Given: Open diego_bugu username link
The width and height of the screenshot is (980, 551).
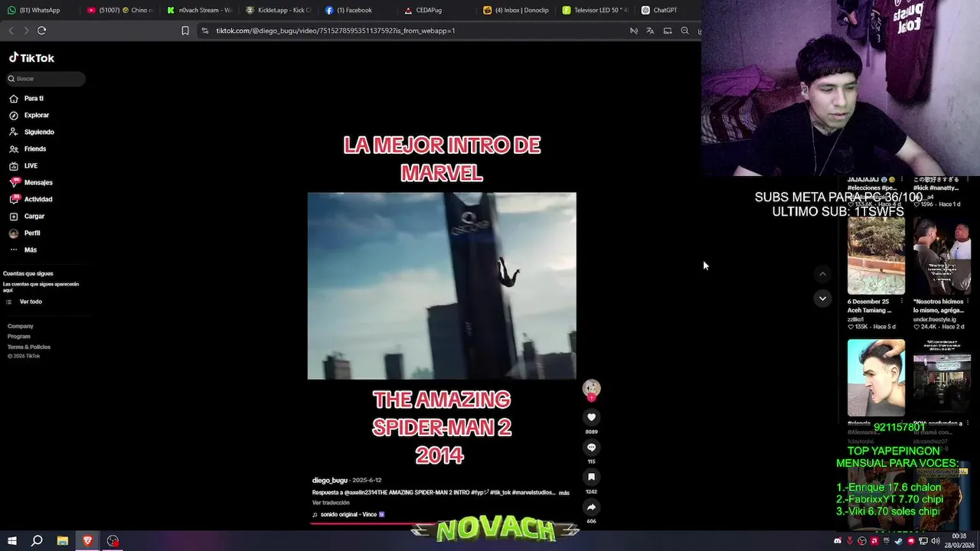Looking at the screenshot, I should tap(330, 481).
